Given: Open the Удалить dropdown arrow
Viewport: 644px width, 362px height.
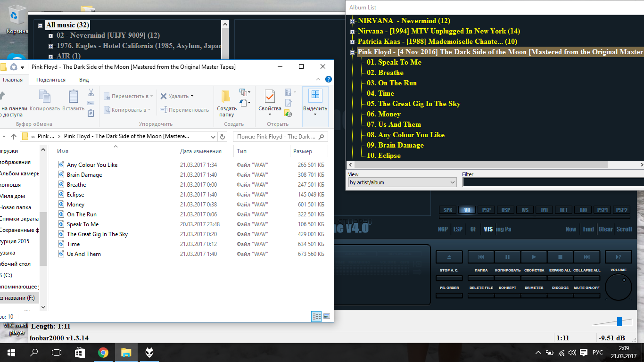Looking at the screenshot, I should (192, 96).
